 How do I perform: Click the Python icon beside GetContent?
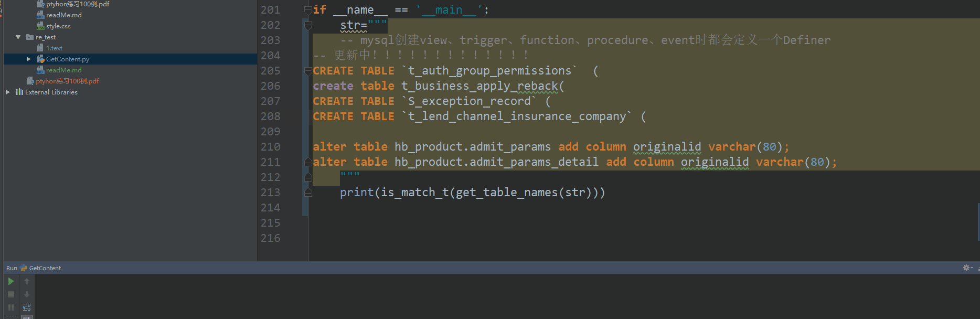coord(24,268)
